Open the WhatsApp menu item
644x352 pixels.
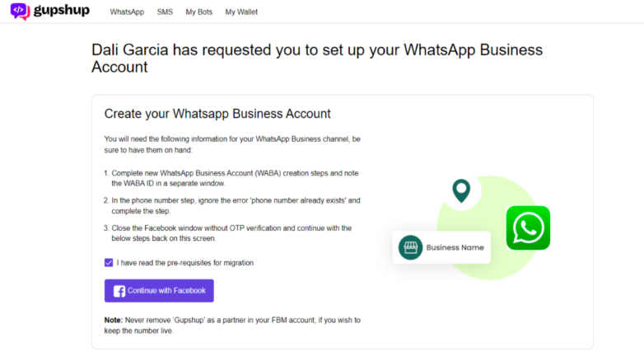[127, 12]
